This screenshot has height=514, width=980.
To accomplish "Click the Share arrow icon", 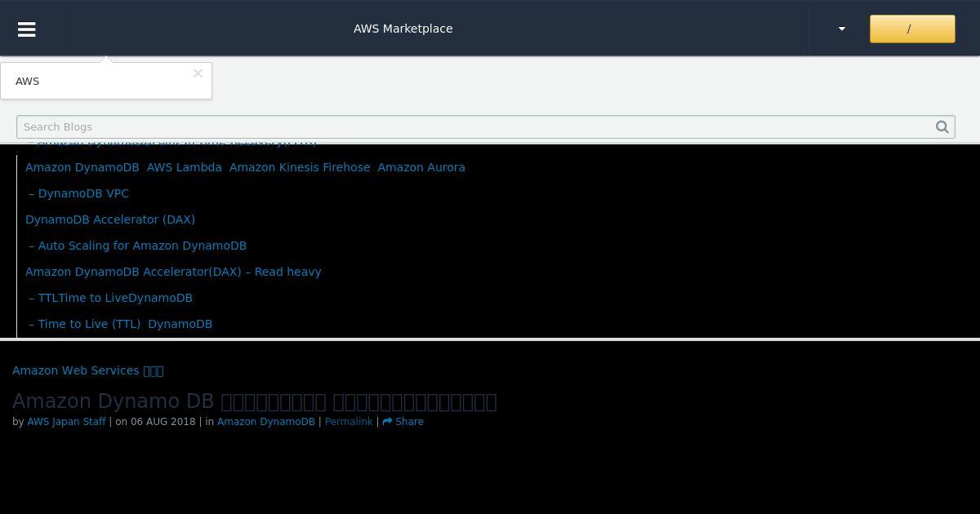I will click(x=387, y=422).
